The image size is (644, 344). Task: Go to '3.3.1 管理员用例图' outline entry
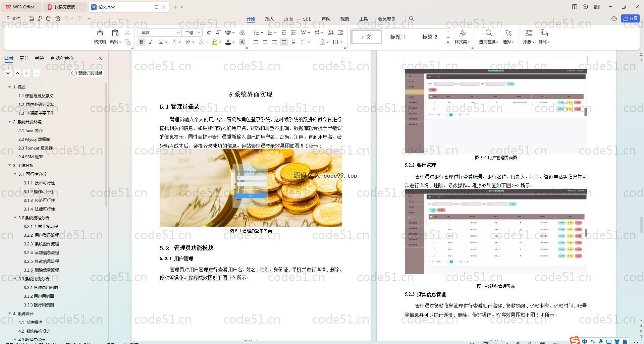[41, 287]
